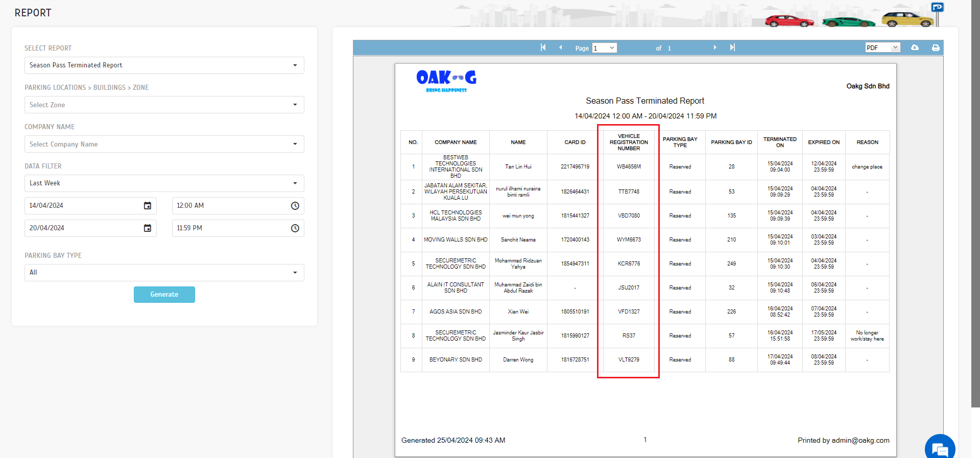Viewport: 980px width, 458px height.
Task: Go to first page of report
Action: pyautogui.click(x=543, y=47)
